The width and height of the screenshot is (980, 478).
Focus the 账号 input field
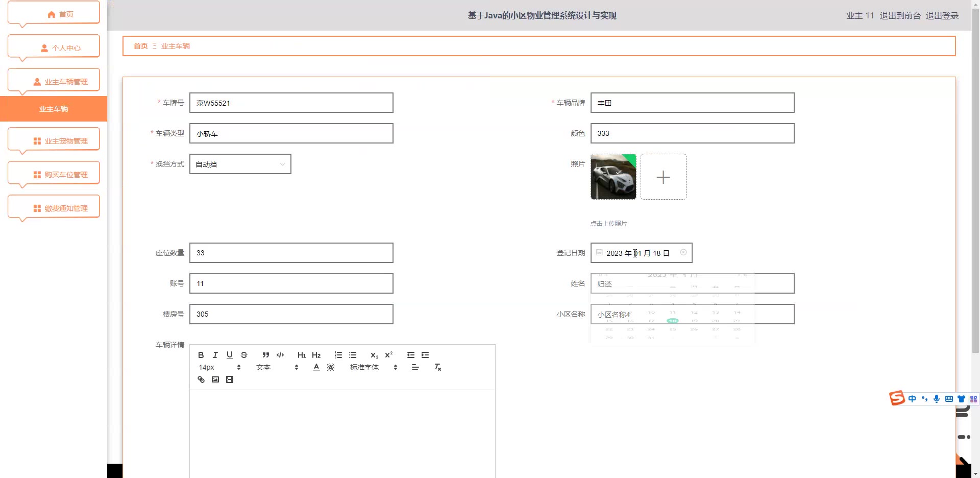coord(291,283)
